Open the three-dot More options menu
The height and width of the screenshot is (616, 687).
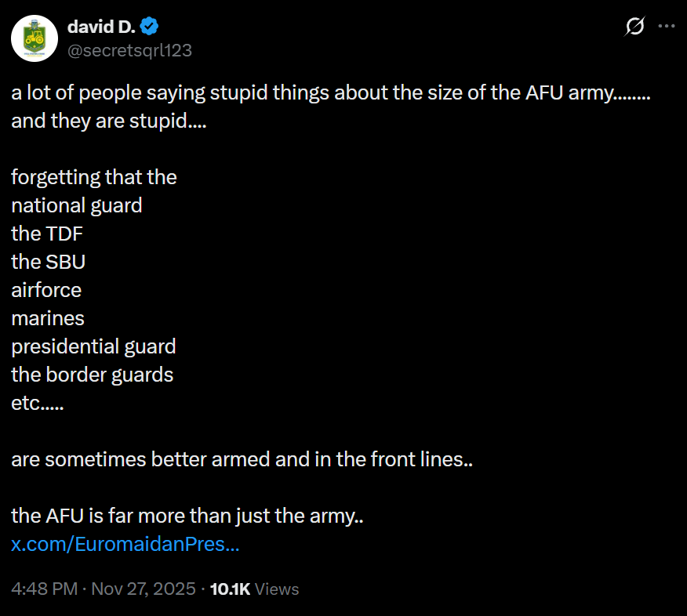[x=666, y=26]
